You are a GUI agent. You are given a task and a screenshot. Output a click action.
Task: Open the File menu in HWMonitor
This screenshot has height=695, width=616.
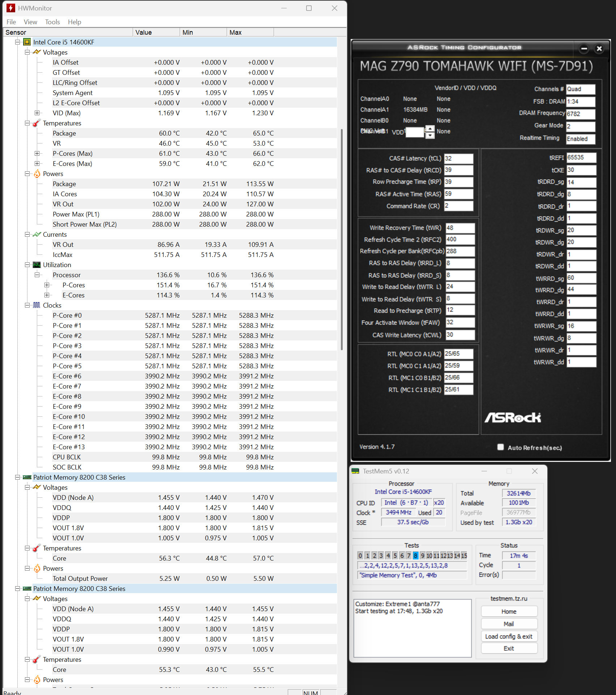(11, 22)
